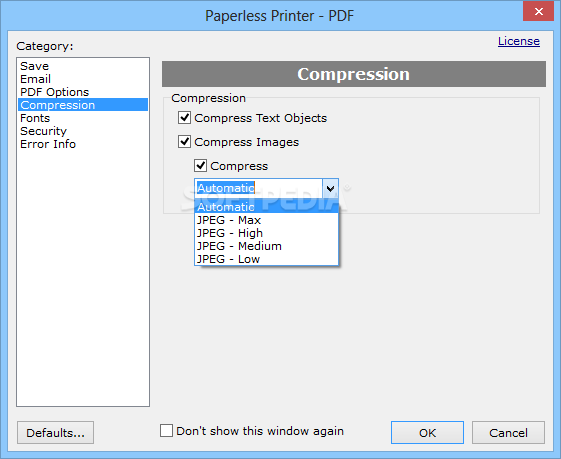The height and width of the screenshot is (459, 561).
Task: Confirm settings with OK button
Action: (427, 433)
